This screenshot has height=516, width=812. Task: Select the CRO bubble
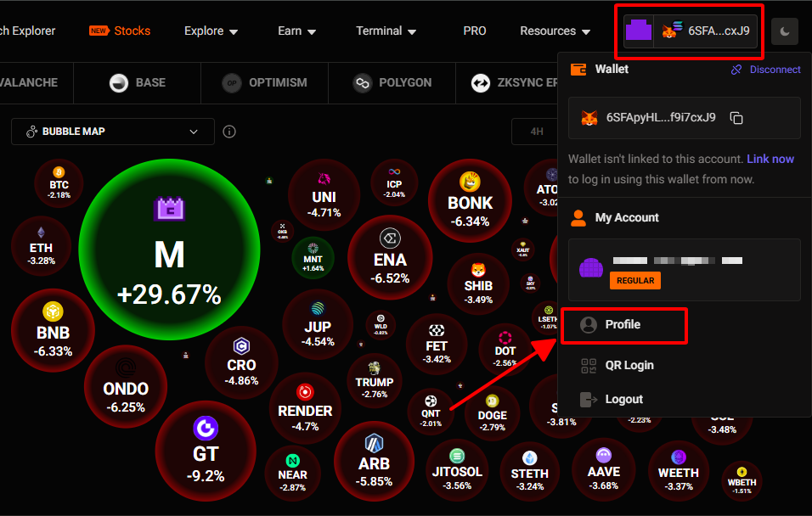(241, 362)
